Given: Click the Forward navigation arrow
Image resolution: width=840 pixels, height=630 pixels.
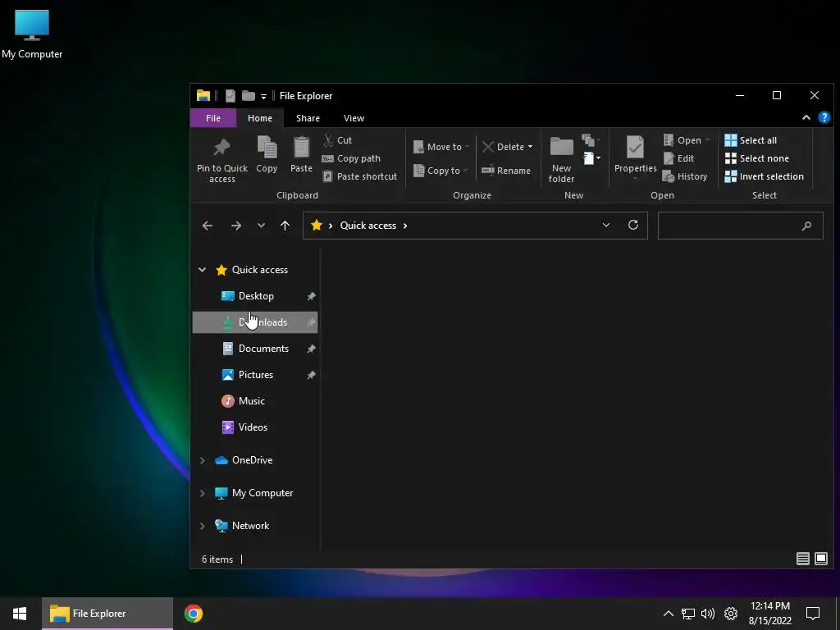Looking at the screenshot, I should 235,226.
